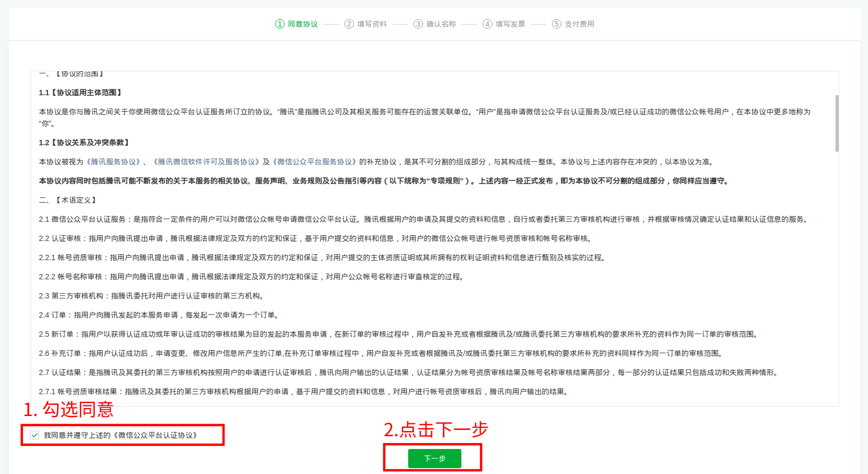The width and height of the screenshot is (868, 474).
Task: Click clause text 2.7 认证结果
Action: click(x=410, y=372)
